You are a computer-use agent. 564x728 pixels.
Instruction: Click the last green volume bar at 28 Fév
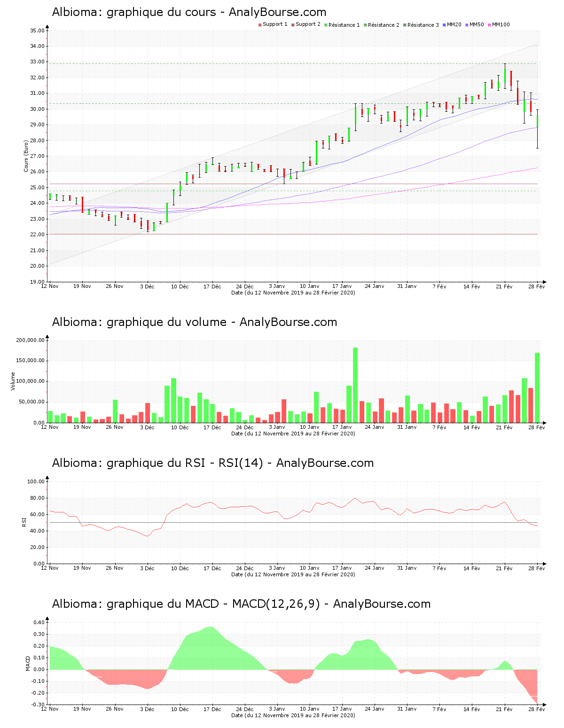tap(537, 388)
